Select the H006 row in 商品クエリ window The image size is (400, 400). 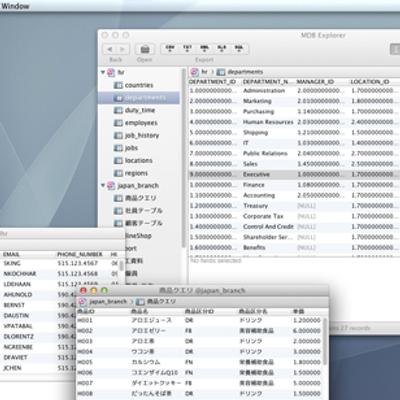click(200, 373)
